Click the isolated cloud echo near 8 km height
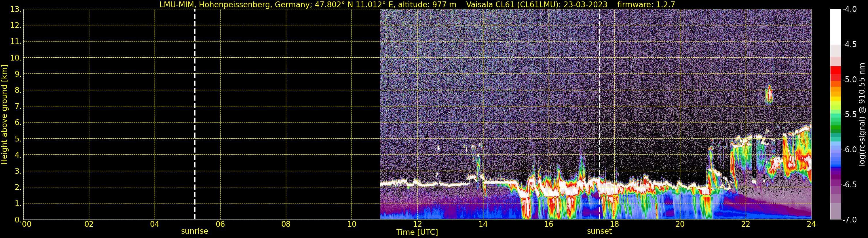 point(769,95)
